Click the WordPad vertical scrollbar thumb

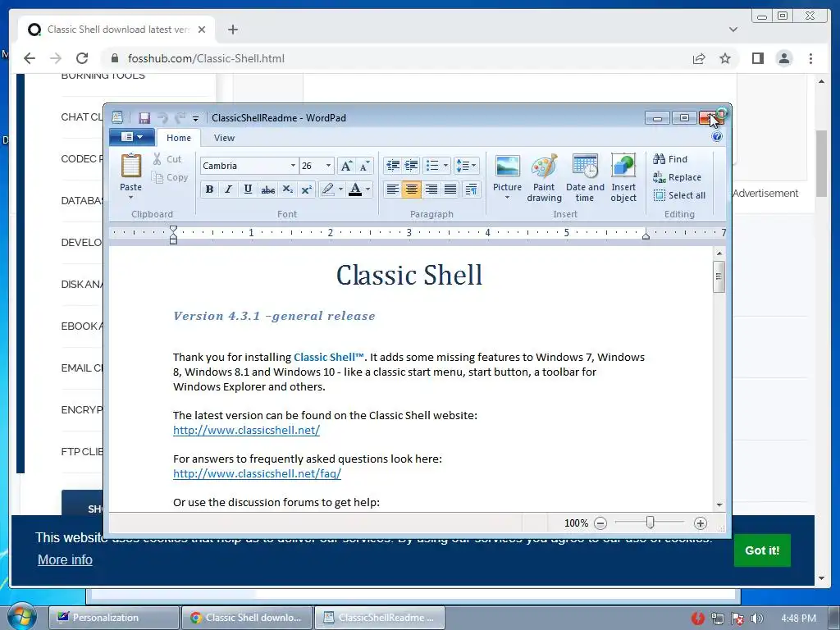pos(719,276)
